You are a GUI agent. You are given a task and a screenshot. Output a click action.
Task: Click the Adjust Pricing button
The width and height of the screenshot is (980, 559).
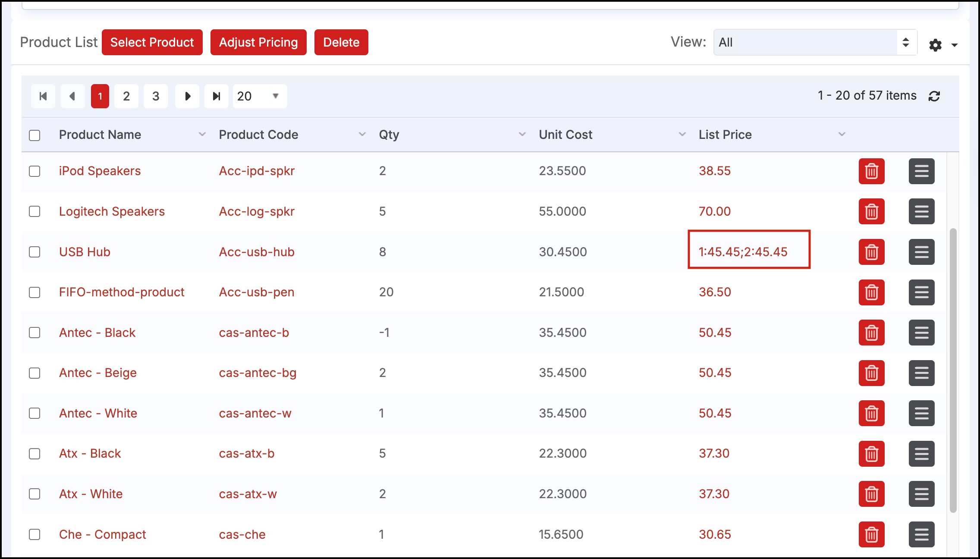[x=258, y=42]
